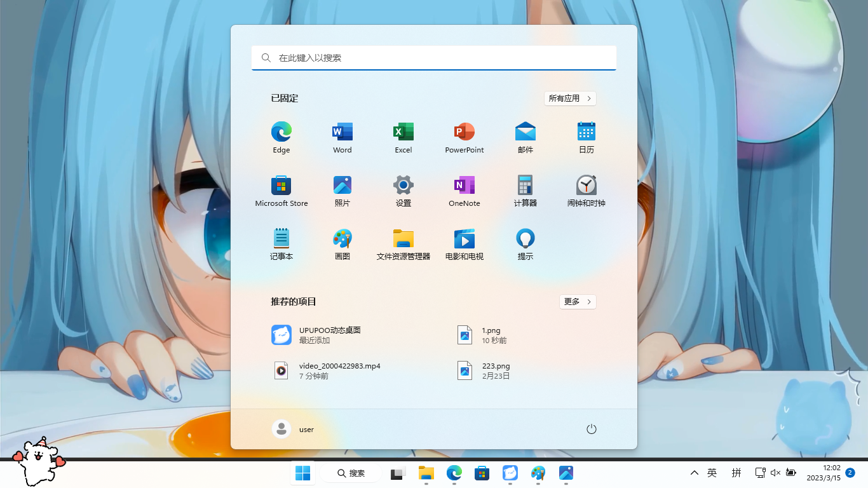Toggle the 英 input language indicator
868x488 pixels.
point(712,473)
